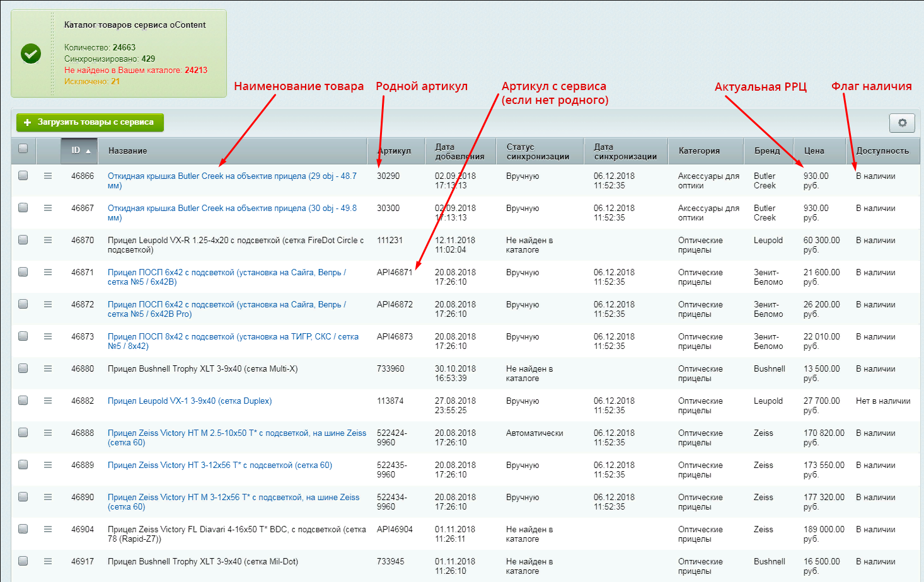Sort by Статус синхронизации column header
This screenshot has width=924, height=582.
click(540, 151)
